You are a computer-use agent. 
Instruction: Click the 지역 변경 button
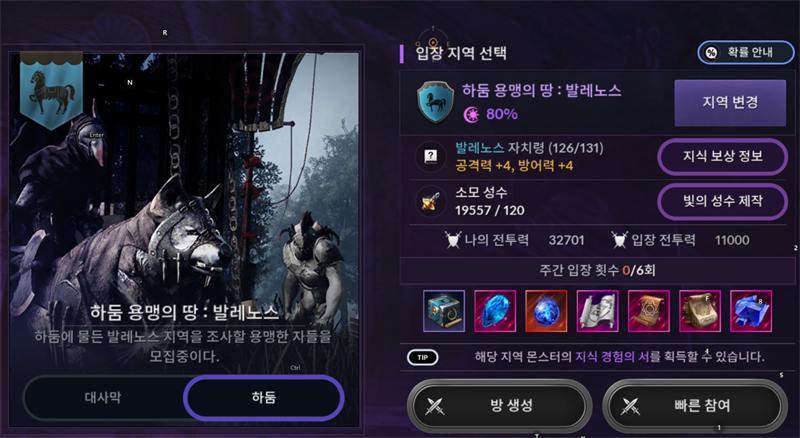(x=730, y=103)
